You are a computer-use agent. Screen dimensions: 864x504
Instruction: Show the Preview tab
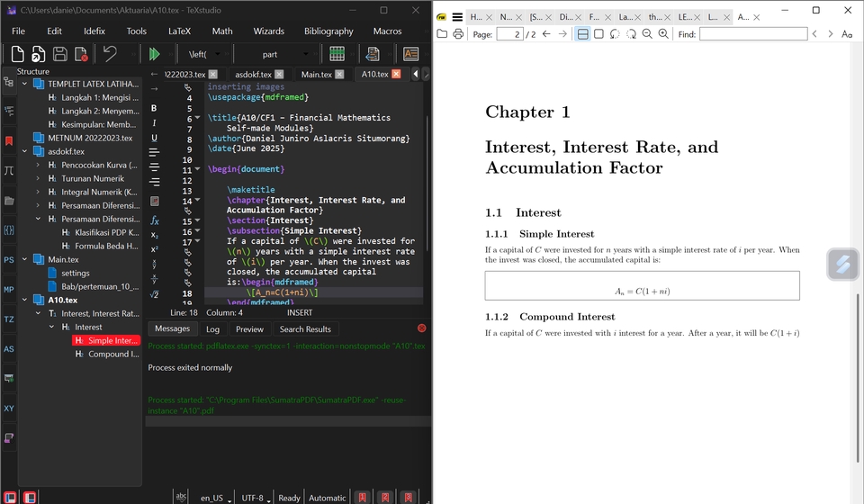pyautogui.click(x=249, y=328)
